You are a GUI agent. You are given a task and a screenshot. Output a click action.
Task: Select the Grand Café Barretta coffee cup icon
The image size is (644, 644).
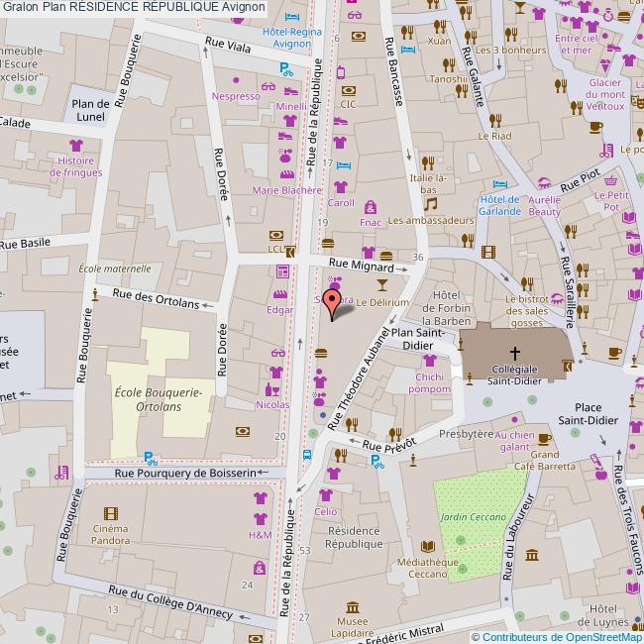pyautogui.click(x=545, y=439)
